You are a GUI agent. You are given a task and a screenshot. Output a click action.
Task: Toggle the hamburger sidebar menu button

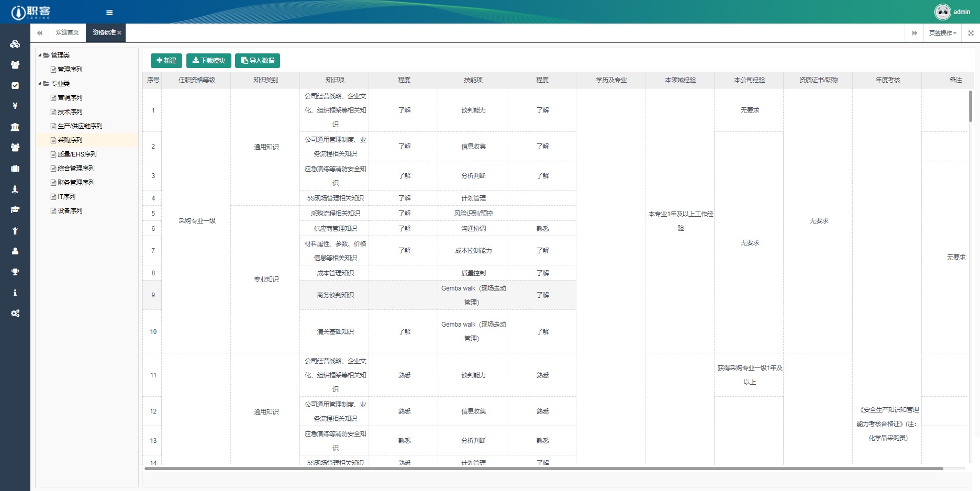coord(109,13)
